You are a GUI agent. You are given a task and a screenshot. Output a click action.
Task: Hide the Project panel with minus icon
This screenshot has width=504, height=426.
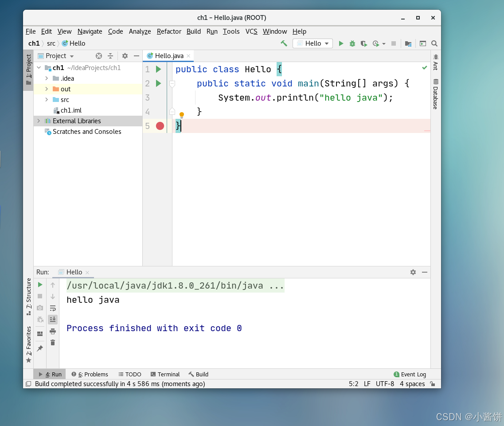point(136,56)
